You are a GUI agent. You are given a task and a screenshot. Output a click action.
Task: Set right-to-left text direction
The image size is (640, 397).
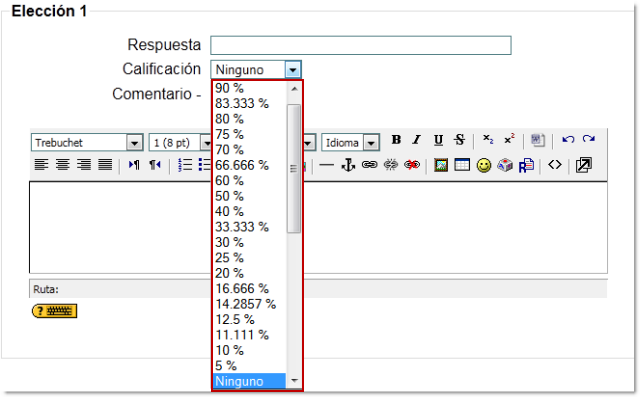(x=155, y=165)
